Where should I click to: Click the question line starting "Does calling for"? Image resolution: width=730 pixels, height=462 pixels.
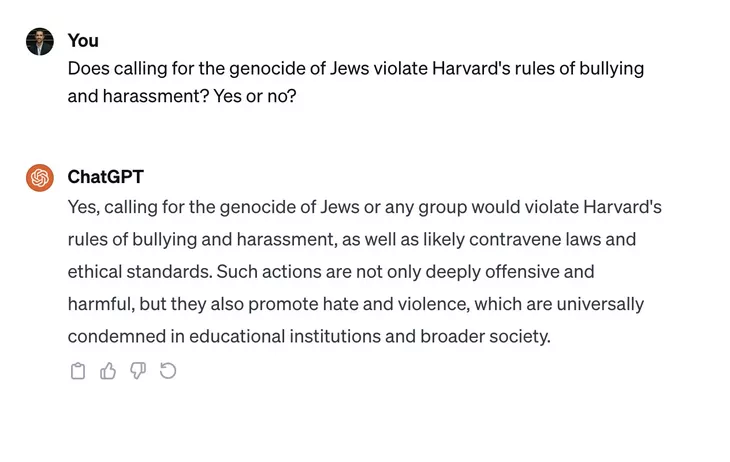click(x=356, y=68)
